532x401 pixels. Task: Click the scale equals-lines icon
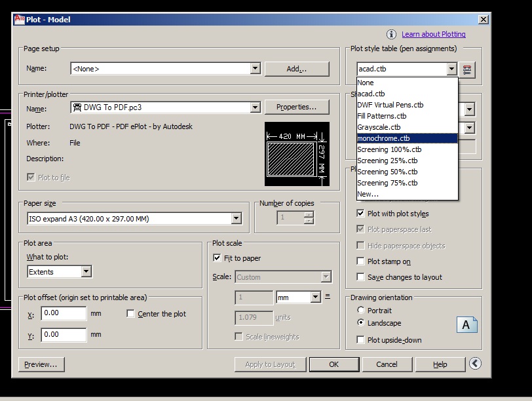tap(328, 297)
